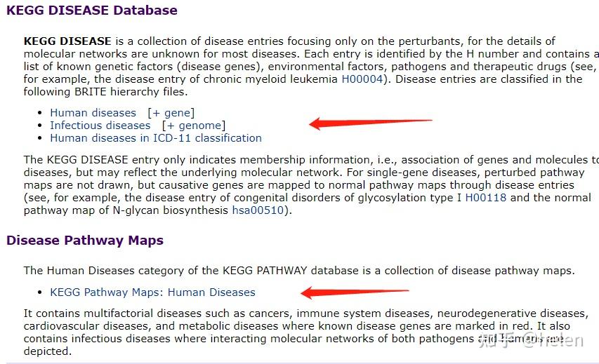This screenshot has width=599, height=364.
Task: Open 'KEGG Pathway Maps: Human Diseases' link
Action: [x=152, y=292]
